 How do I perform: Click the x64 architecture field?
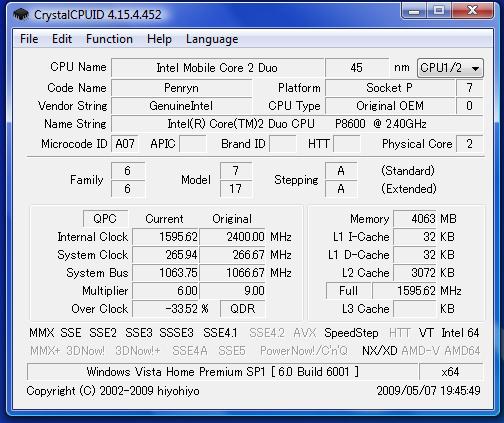tap(451, 371)
